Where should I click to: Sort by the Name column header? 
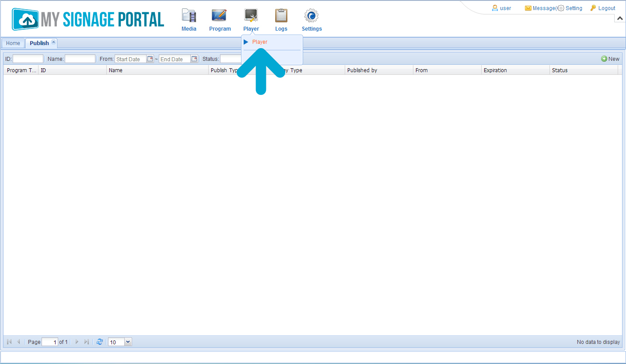tap(157, 70)
